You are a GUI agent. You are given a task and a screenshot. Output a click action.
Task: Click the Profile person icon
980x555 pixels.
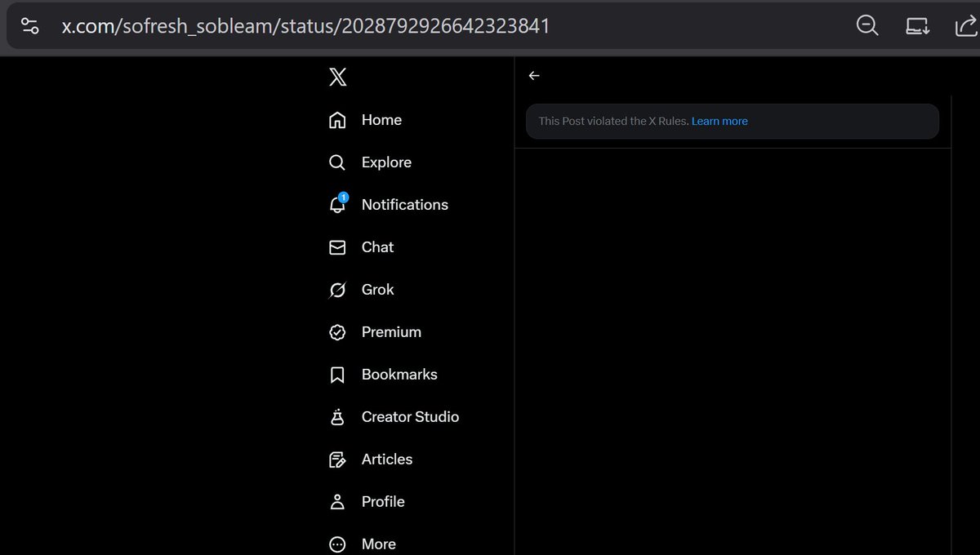coord(337,502)
